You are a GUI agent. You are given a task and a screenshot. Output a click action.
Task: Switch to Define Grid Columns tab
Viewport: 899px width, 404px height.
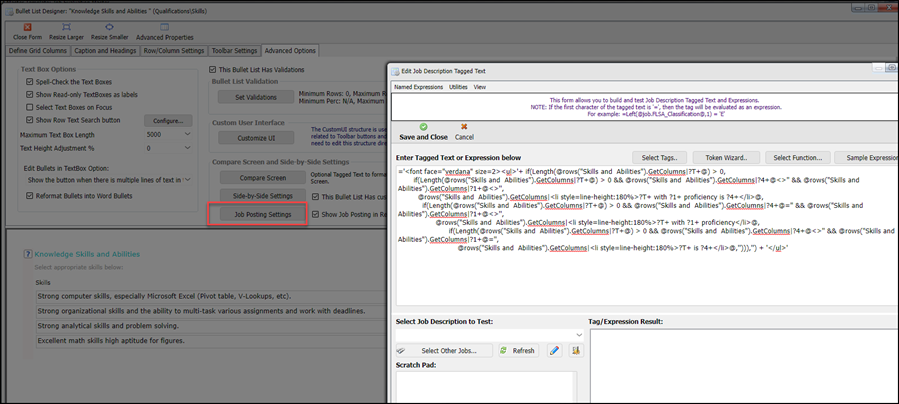37,50
